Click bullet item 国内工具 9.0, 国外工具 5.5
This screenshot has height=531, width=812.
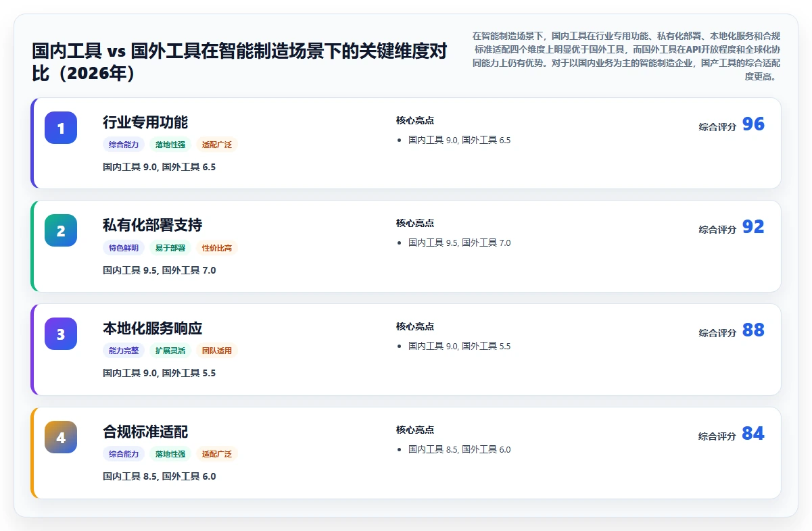[x=460, y=346]
